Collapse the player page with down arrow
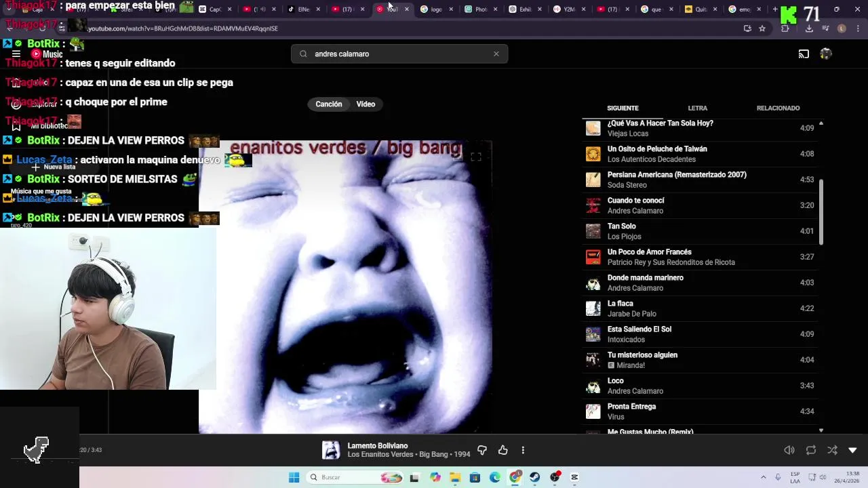Image resolution: width=868 pixels, height=488 pixels. coord(852,450)
